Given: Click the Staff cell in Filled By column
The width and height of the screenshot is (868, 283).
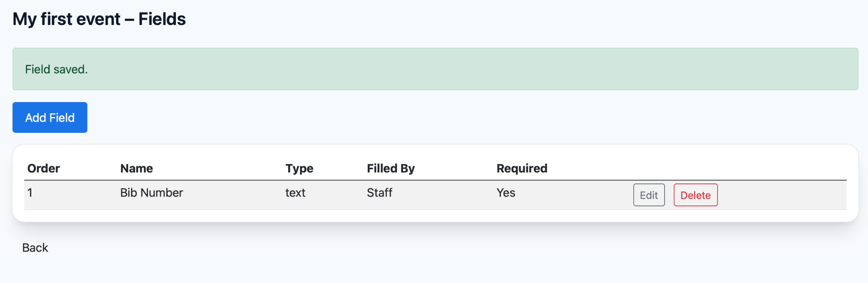Looking at the screenshot, I should 379,193.
